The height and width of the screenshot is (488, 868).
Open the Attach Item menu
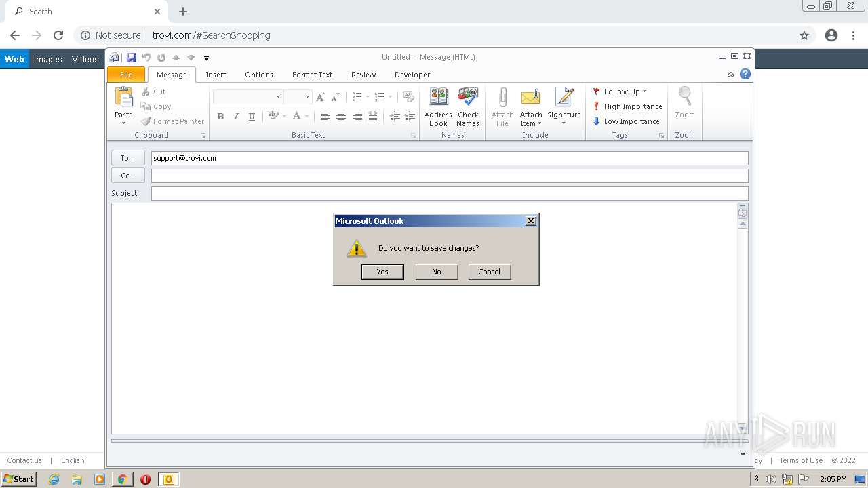click(531, 106)
